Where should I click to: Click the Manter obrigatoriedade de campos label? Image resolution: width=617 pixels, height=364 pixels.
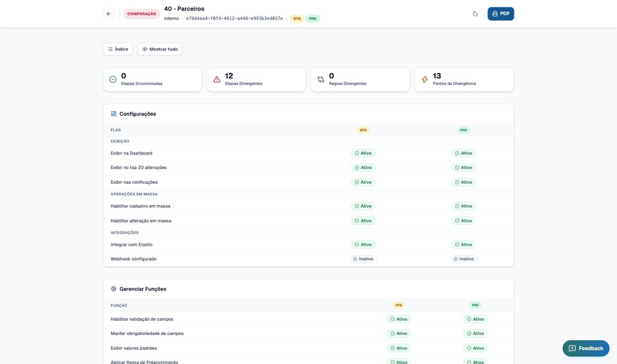tap(147, 333)
